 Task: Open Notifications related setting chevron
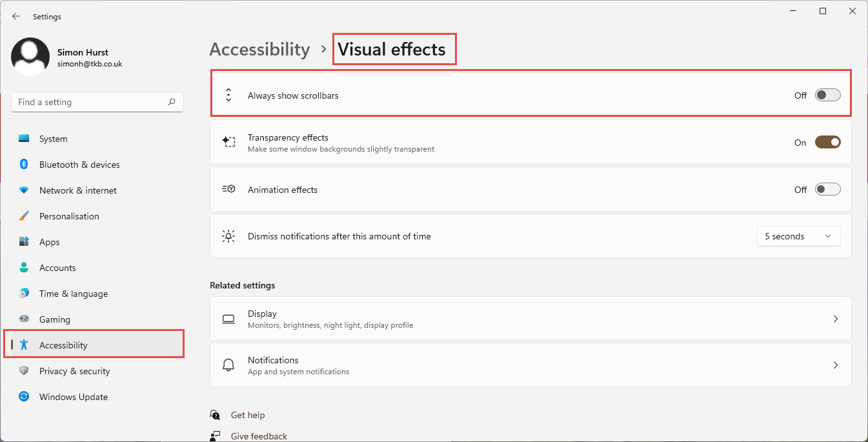click(836, 365)
